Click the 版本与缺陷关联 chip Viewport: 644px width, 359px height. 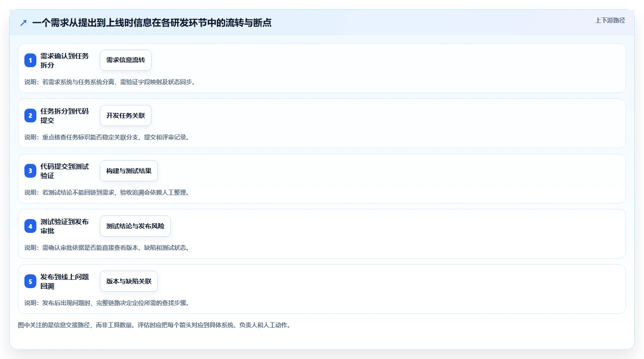[129, 281]
